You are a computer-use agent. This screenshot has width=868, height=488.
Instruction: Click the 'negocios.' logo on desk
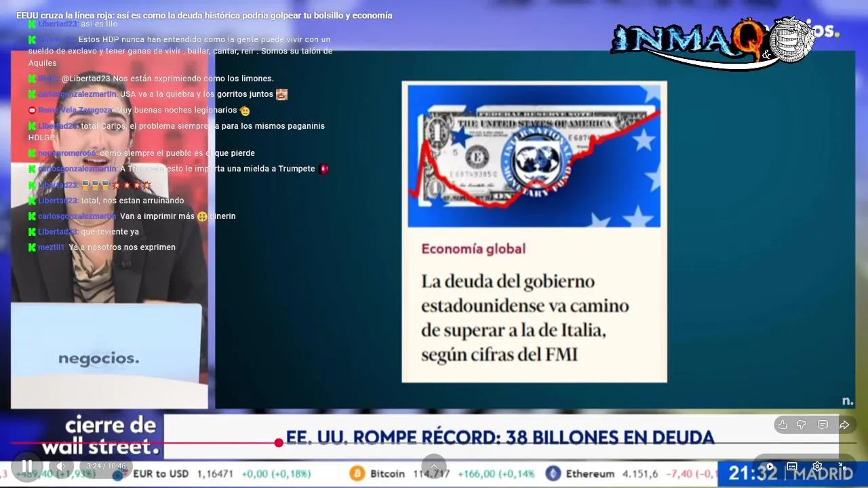pos(98,359)
